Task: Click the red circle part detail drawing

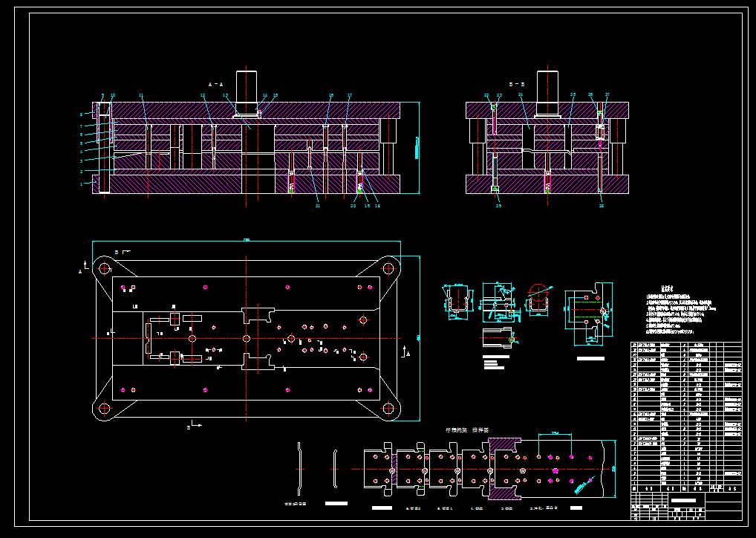Action: pos(538,300)
